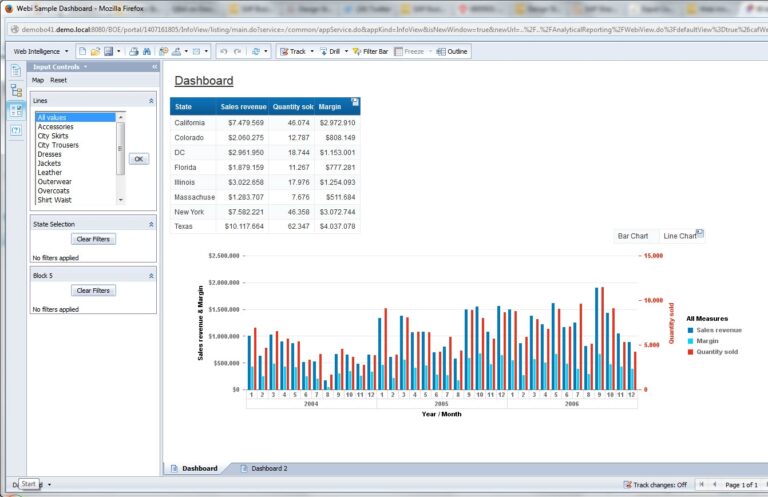Image resolution: width=768 pixels, height=497 pixels.
Task: Click the OK button beside Lines list
Action: 139,159
